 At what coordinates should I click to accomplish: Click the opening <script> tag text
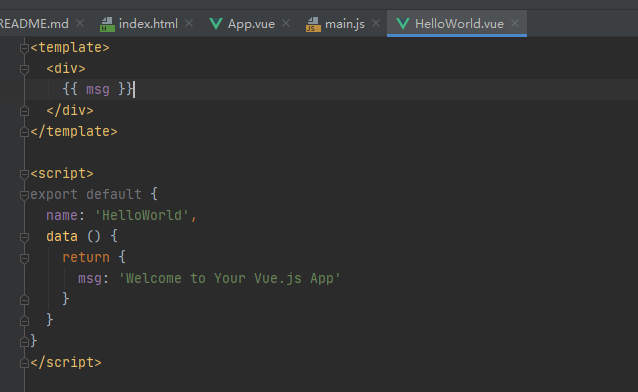point(62,173)
